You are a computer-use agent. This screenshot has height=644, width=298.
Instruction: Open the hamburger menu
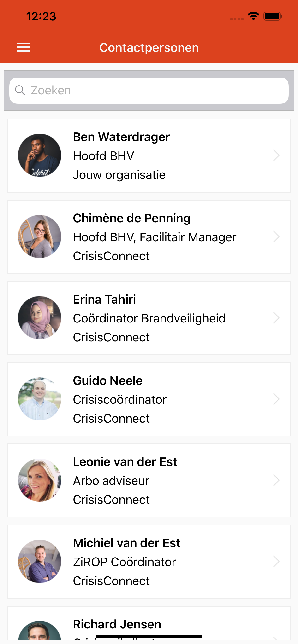coord(23,47)
